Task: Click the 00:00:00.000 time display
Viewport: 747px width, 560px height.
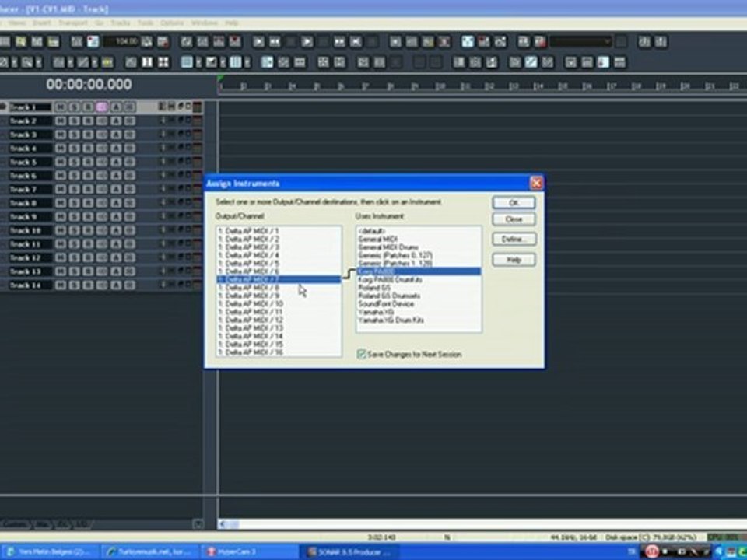Action: click(89, 85)
